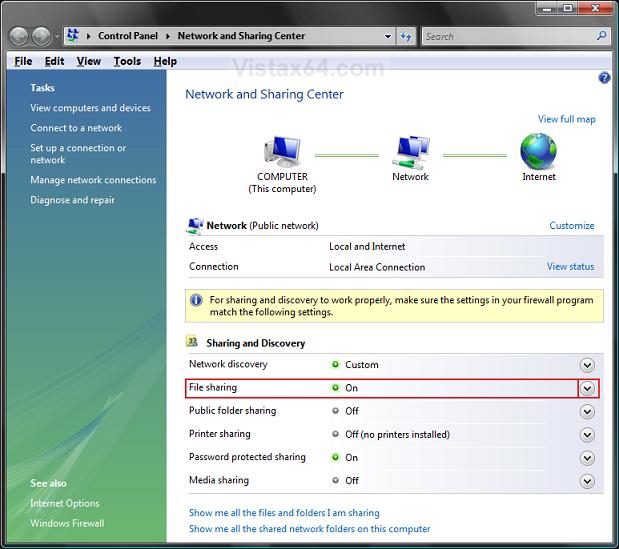The height and width of the screenshot is (549, 619).
Task: Expand Public folder sharing options
Action: (587, 412)
